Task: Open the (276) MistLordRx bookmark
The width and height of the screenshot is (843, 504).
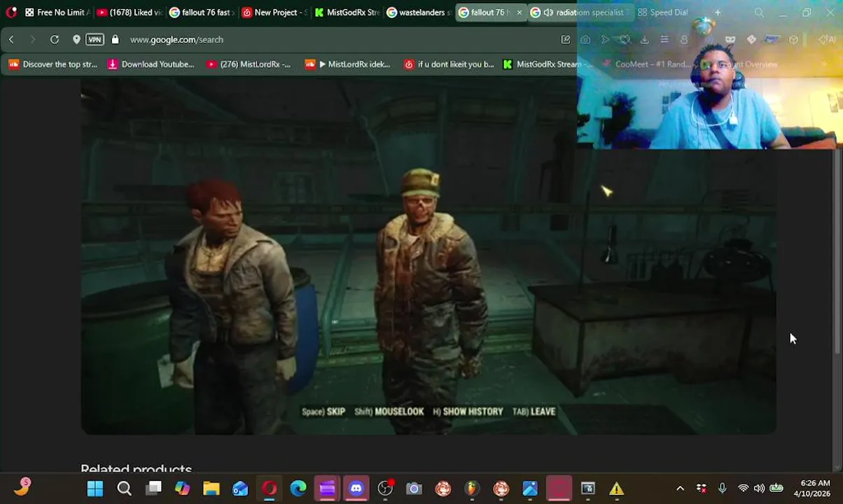Action: pyautogui.click(x=249, y=64)
